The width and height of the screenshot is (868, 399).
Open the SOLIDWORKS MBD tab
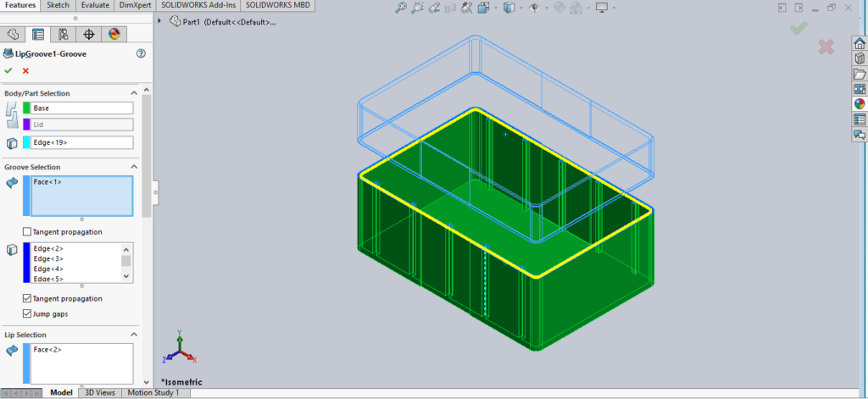[x=278, y=6]
